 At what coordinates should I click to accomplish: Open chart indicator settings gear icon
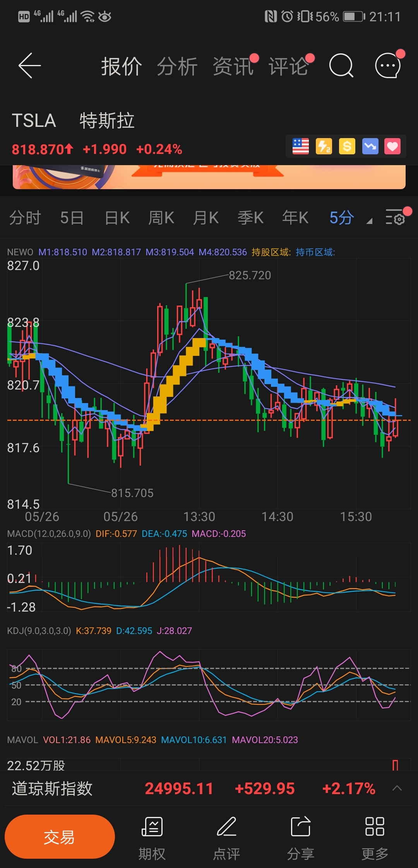tap(396, 217)
